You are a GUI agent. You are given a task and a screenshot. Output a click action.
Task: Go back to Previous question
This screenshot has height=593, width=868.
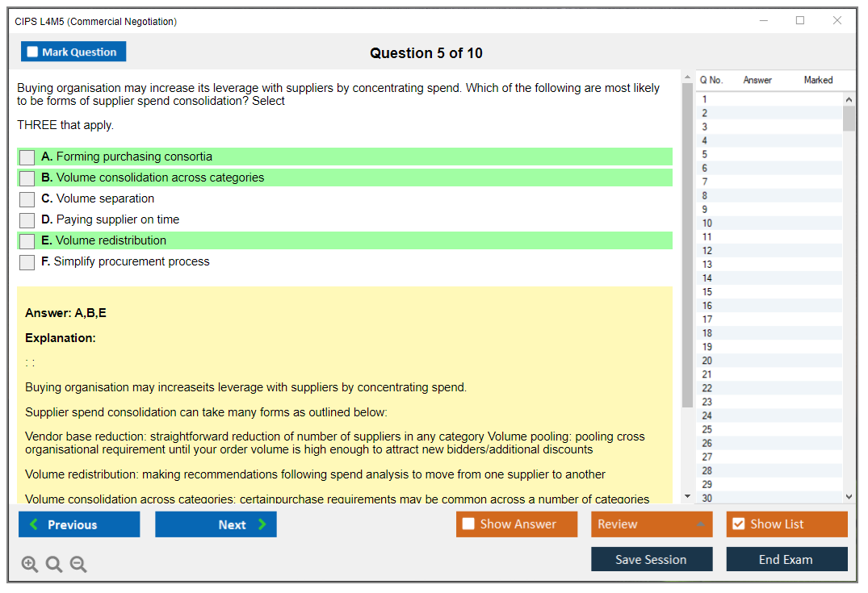(79, 524)
